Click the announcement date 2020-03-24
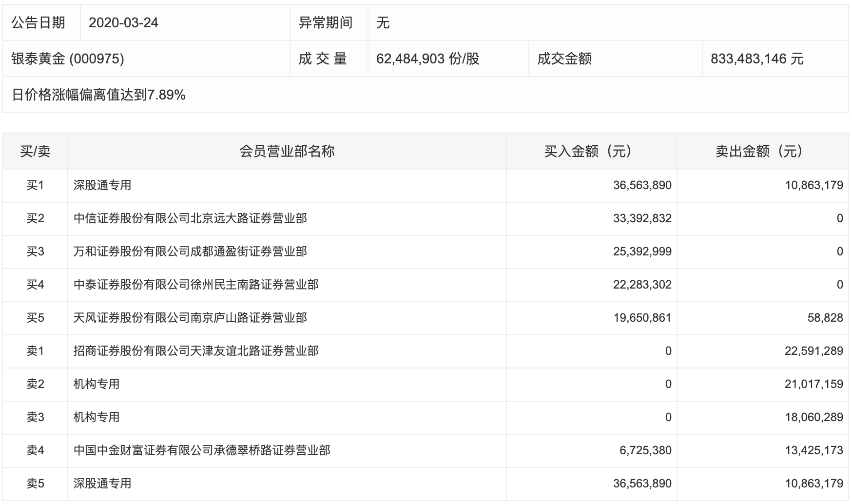This screenshot has height=504, width=852. coord(124,23)
